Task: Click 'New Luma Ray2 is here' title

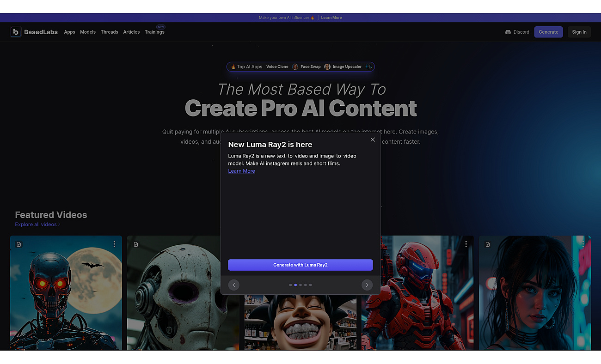Action: (x=270, y=145)
